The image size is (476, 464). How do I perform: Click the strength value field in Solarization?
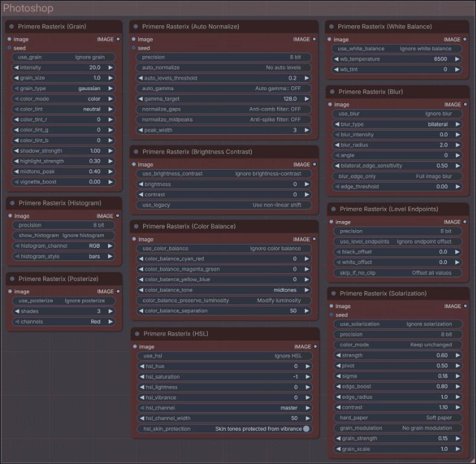tap(398, 355)
